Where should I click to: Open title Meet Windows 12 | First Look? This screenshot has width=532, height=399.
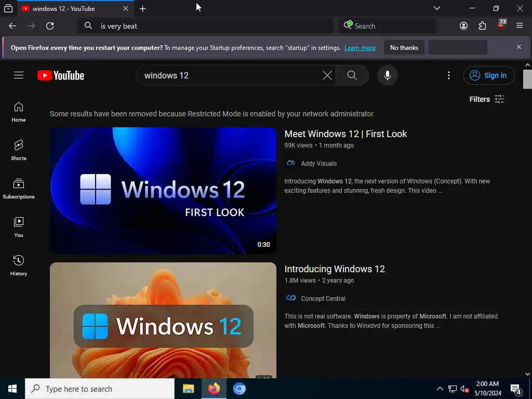click(345, 134)
